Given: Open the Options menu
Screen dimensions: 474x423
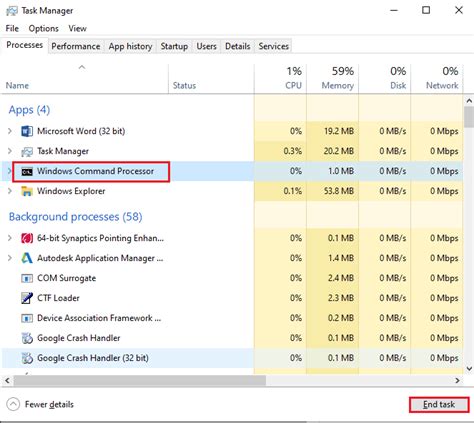Looking at the screenshot, I should click(x=43, y=29).
